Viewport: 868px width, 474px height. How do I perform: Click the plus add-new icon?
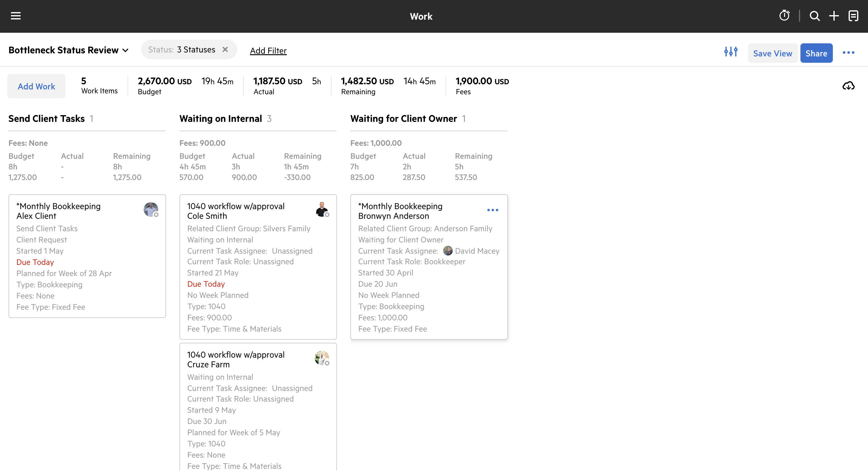(834, 16)
